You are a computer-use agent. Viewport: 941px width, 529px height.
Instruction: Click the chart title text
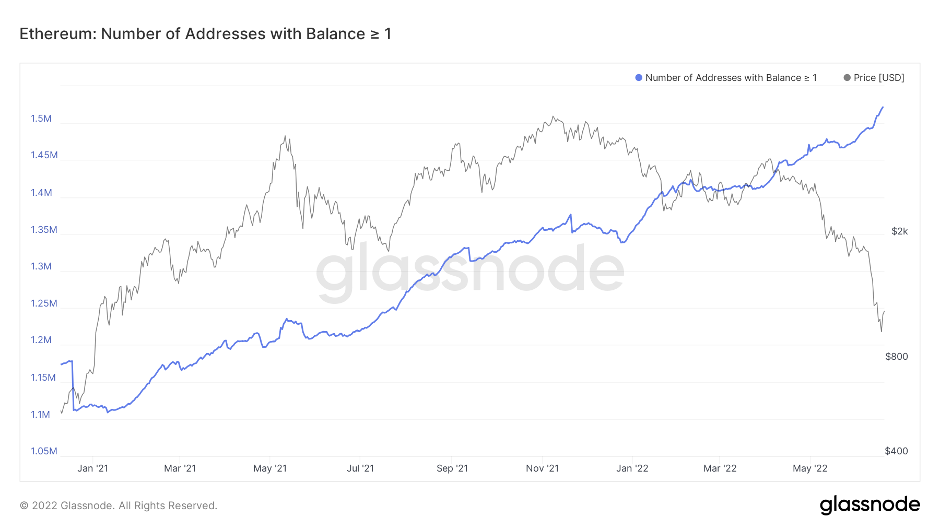click(x=205, y=34)
